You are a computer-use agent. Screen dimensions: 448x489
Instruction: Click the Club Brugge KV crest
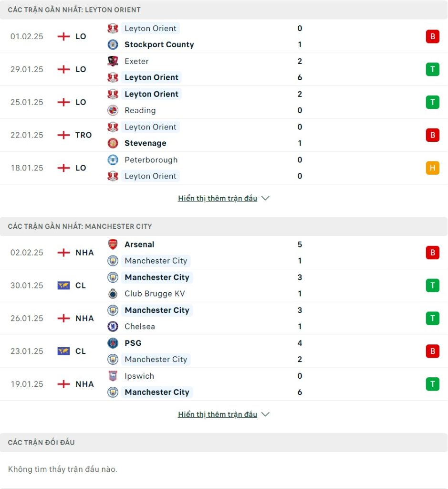point(113,294)
